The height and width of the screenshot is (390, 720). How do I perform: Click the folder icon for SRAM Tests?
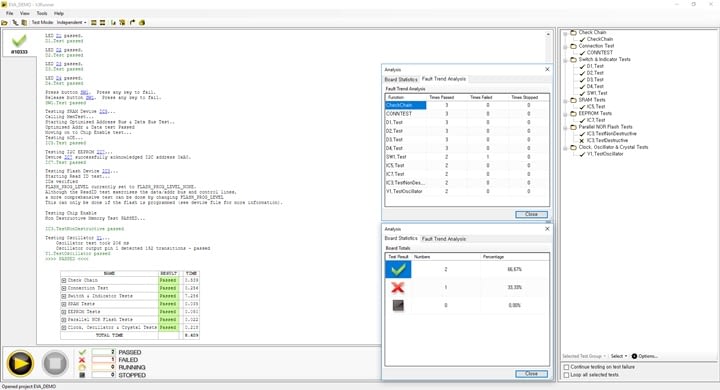pyautogui.click(x=574, y=100)
